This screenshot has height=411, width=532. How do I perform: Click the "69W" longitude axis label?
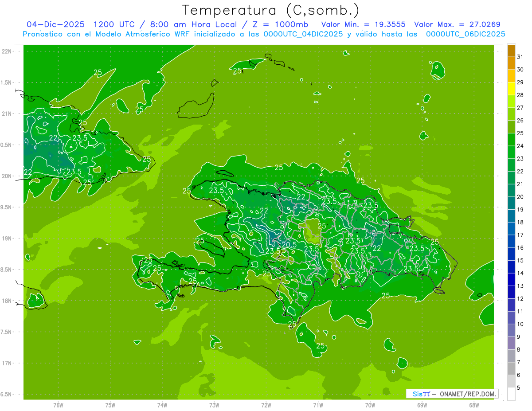click(422, 405)
